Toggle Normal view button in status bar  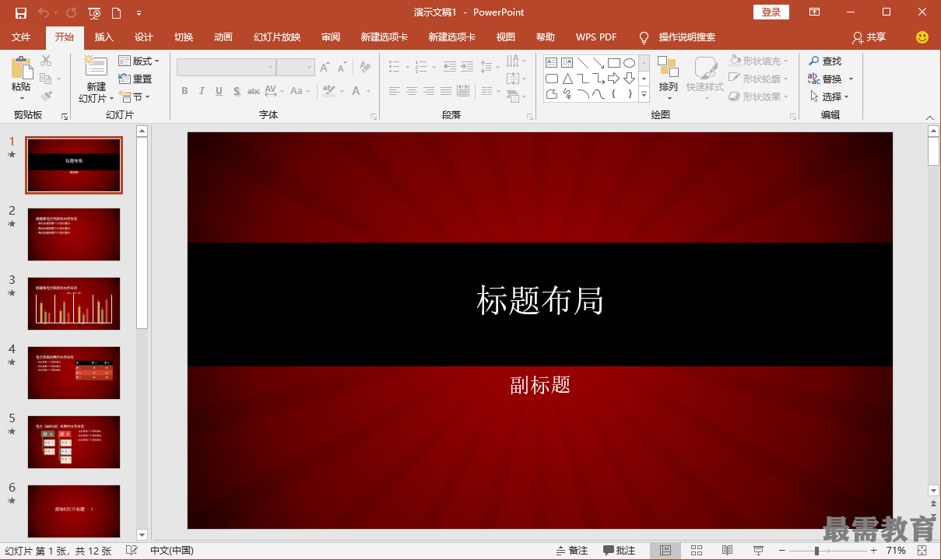click(665, 551)
